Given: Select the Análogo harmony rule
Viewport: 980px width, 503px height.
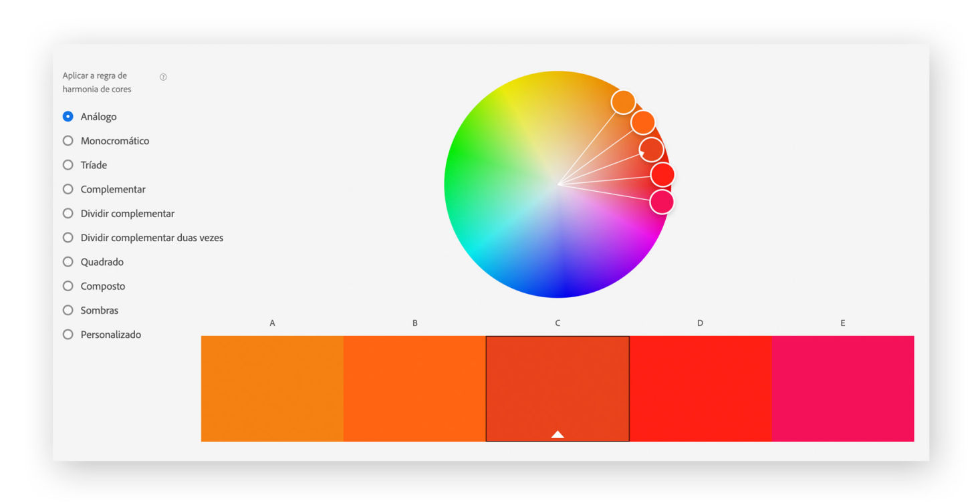Looking at the screenshot, I should (90, 116).
